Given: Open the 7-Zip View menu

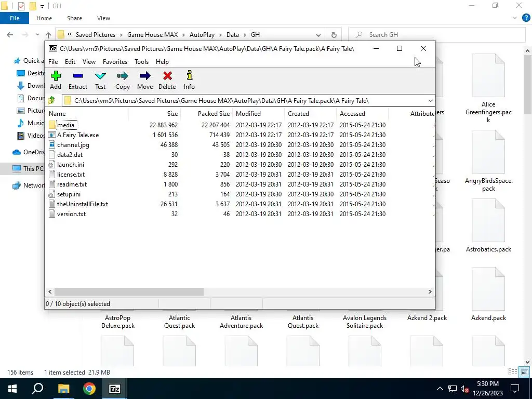Looking at the screenshot, I should pyautogui.click(x=89, y=62).
